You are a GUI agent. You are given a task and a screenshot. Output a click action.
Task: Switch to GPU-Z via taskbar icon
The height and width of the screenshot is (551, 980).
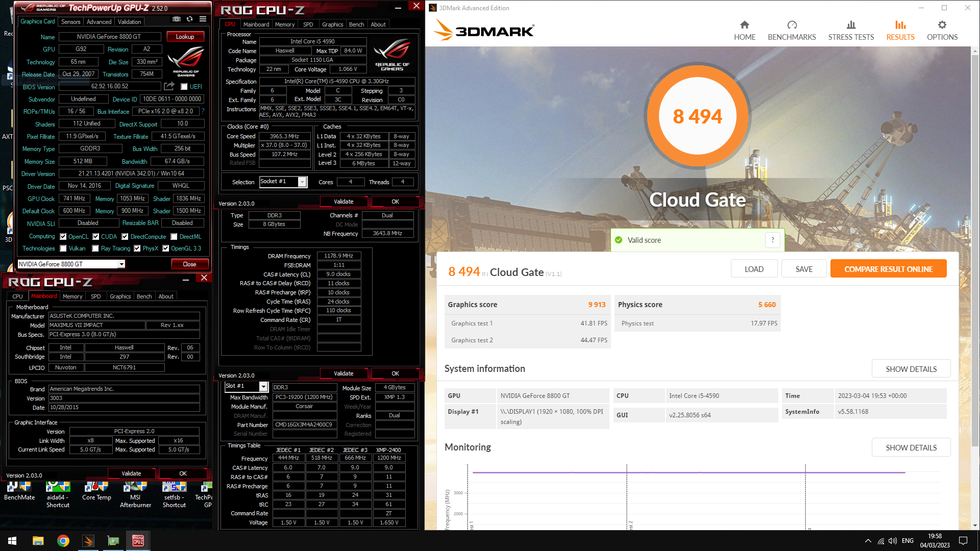coord(113,541)
